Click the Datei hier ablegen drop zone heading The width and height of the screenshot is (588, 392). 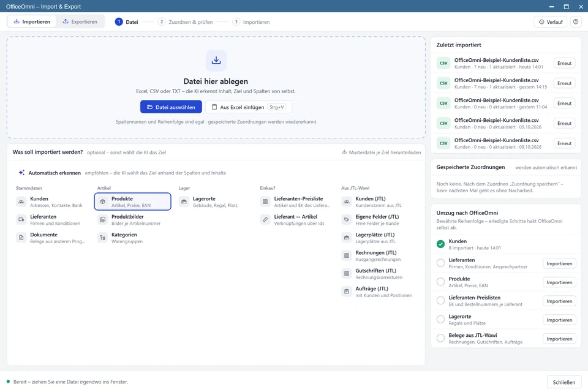tap(216, 81)
